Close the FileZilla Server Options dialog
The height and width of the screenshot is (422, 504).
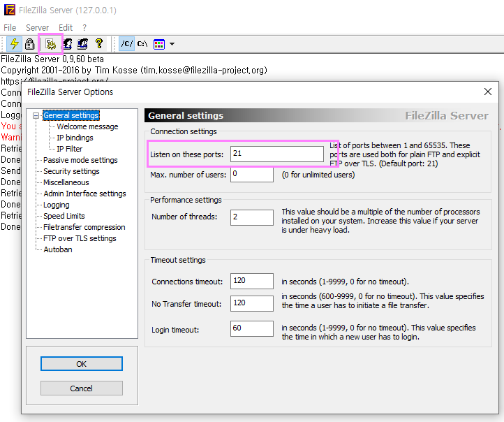pyautogui.click(x=488, y=92)
